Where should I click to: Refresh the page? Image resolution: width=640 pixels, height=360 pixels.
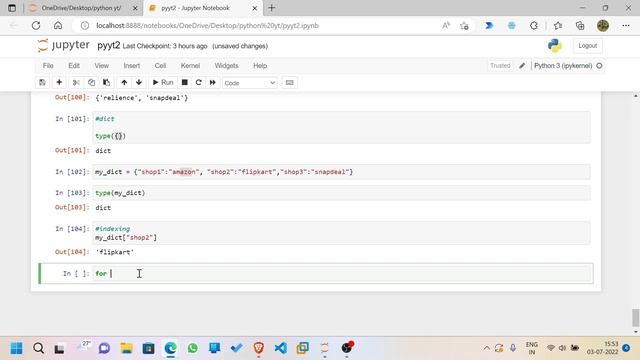click(x=36, y=25)
